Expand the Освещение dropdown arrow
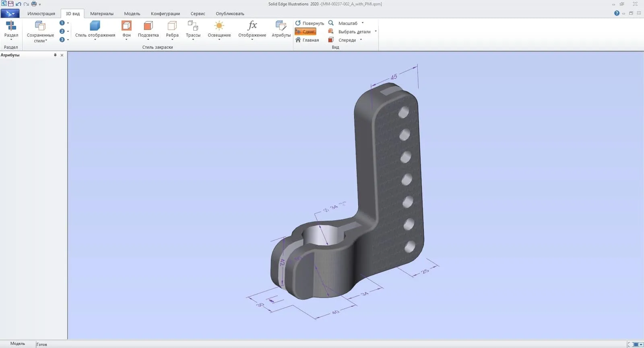 (x=219, y=39)
